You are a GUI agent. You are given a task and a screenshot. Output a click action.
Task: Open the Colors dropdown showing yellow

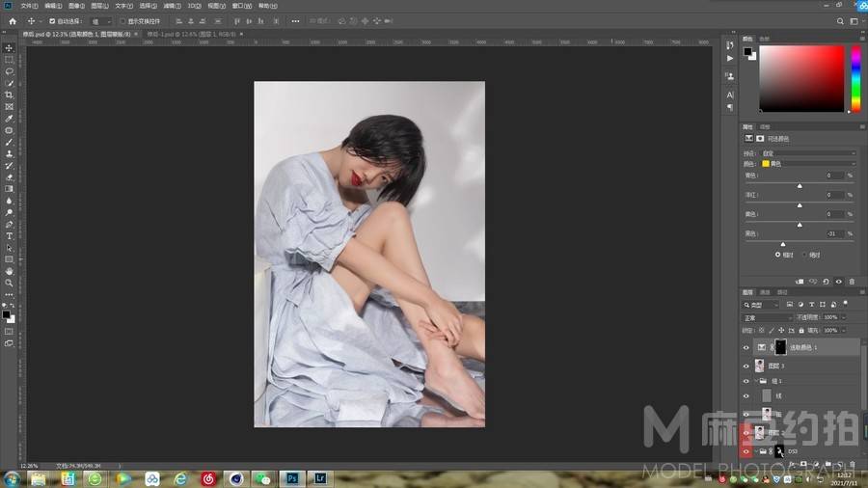[808, 164]
